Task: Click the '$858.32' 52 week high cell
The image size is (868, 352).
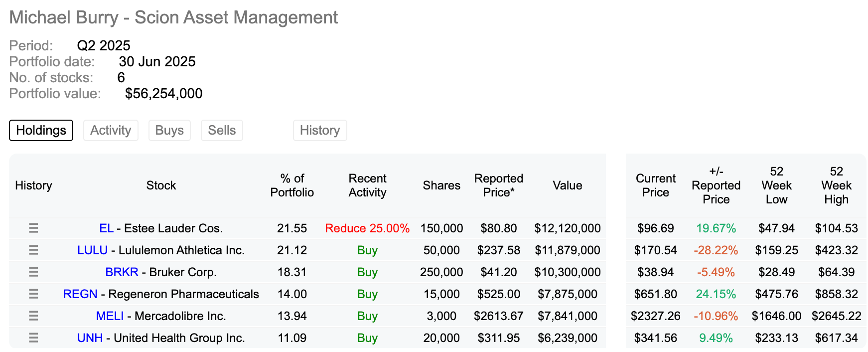Action: click(836, 294)
